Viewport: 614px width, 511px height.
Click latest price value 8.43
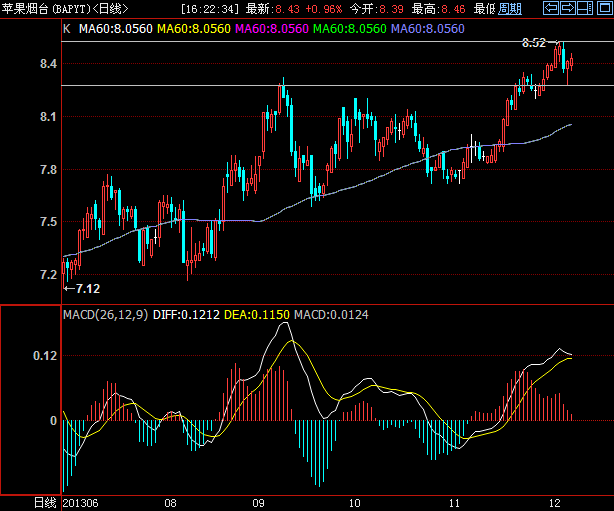[288, 9]
